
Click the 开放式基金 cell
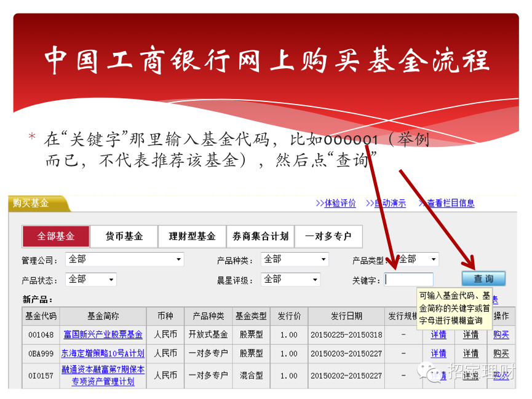point(208,335)
